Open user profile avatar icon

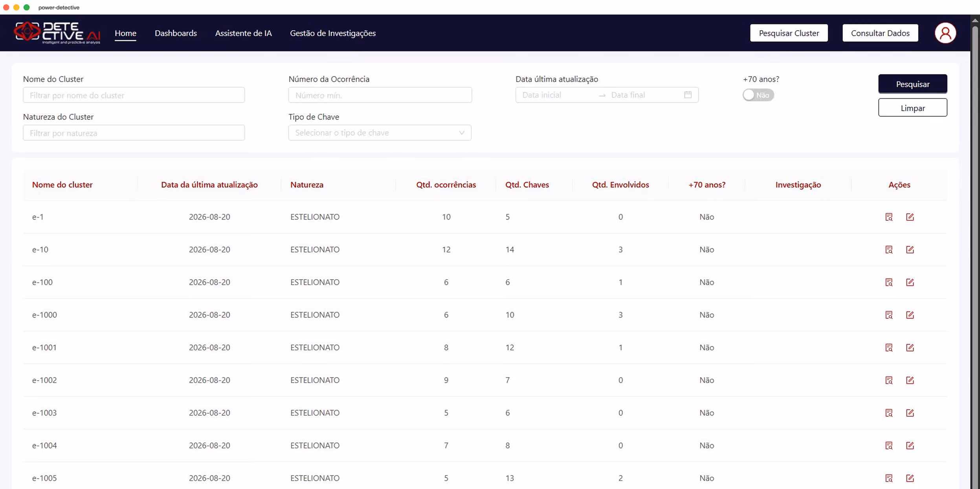coord(945,33)
